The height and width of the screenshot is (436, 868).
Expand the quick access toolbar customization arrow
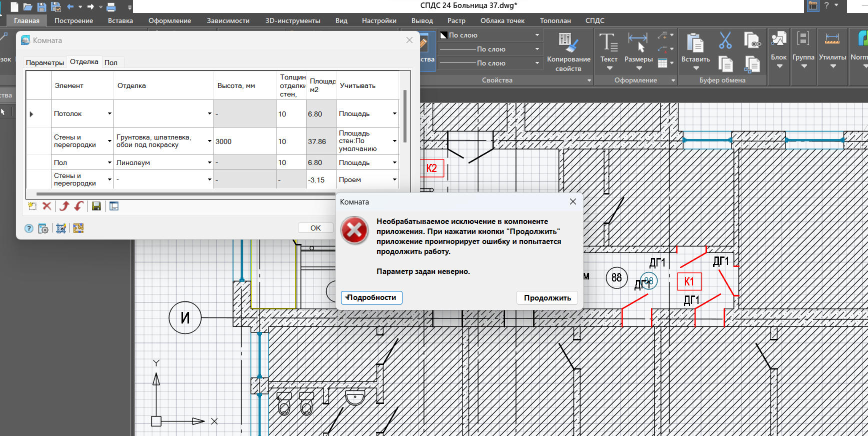coord(129,7)
